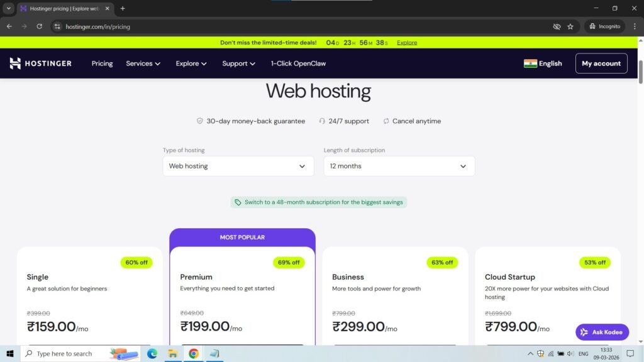
Task: Click the ₹199.00 price
Action: click(204, 326)
